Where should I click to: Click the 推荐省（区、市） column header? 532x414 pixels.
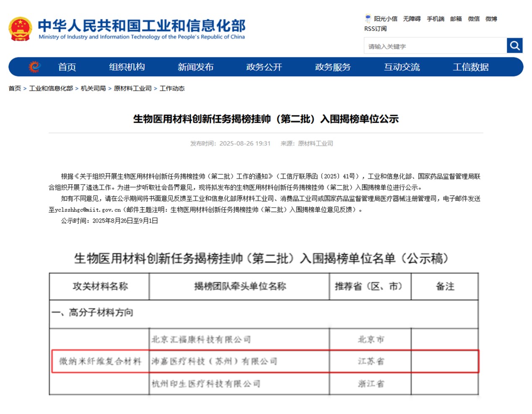(370, 286)
